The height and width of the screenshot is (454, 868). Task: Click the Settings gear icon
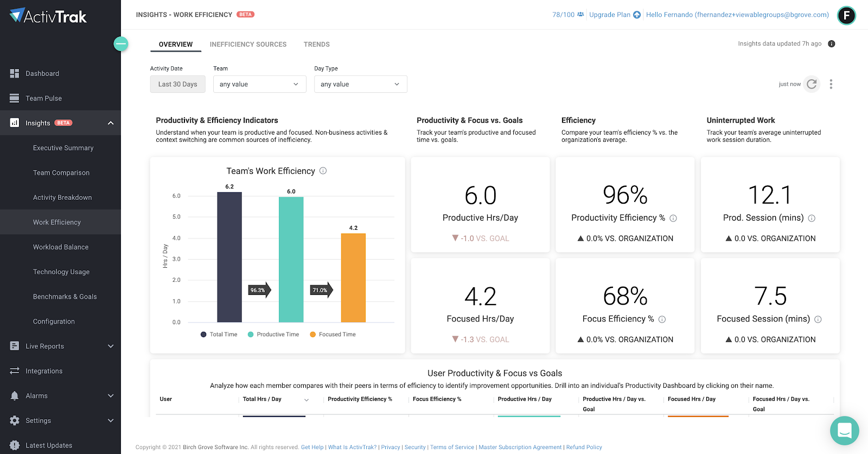click(15, 420)
